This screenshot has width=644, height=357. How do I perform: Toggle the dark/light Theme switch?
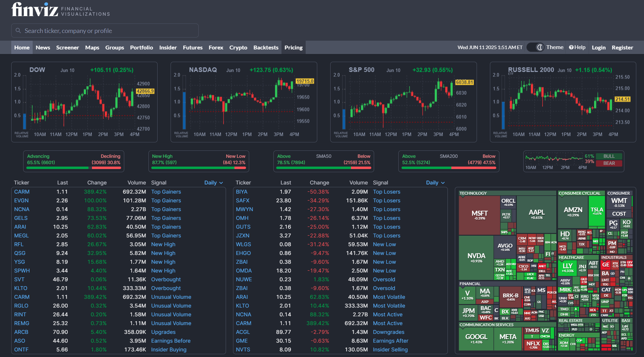coord(536,47)
